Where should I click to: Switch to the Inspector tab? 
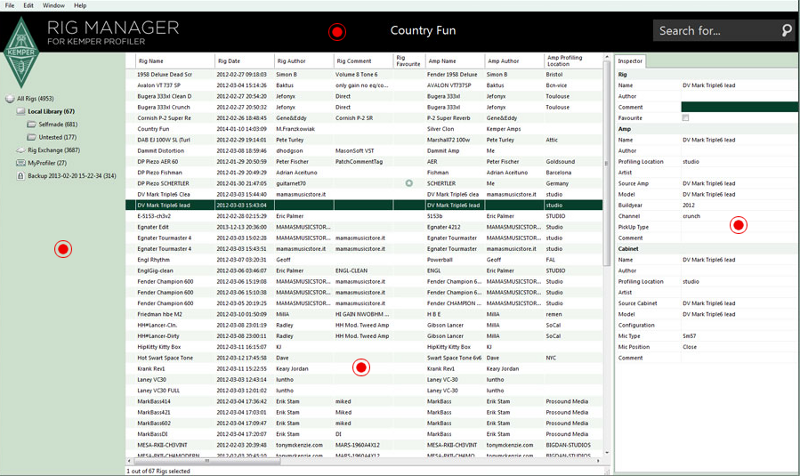click(x=630, y=61)
